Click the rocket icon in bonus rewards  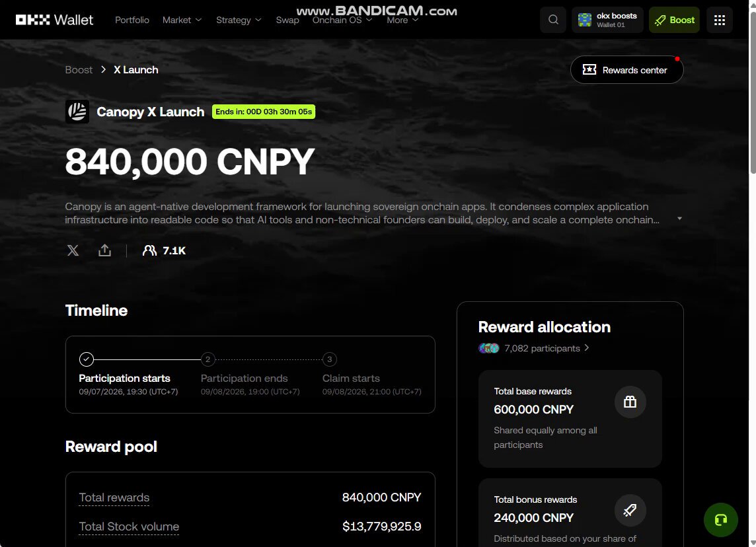click(630, 511)
